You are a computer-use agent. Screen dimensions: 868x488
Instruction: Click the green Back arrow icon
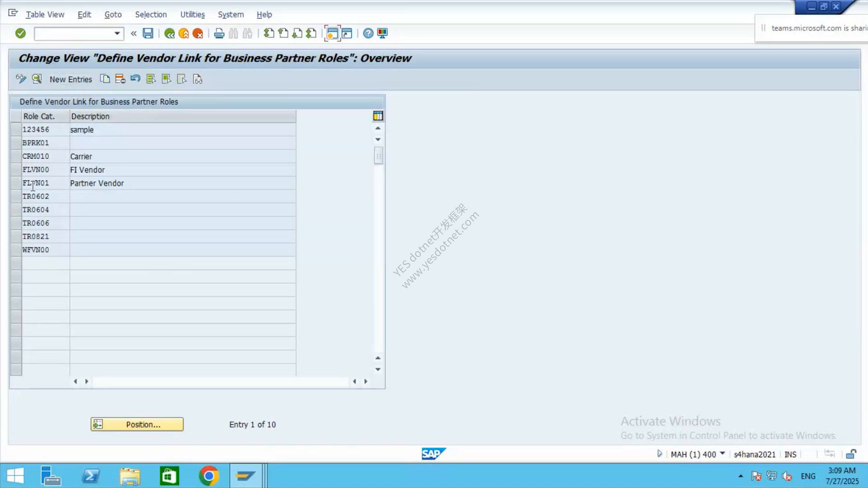click(x=170, y=33)
